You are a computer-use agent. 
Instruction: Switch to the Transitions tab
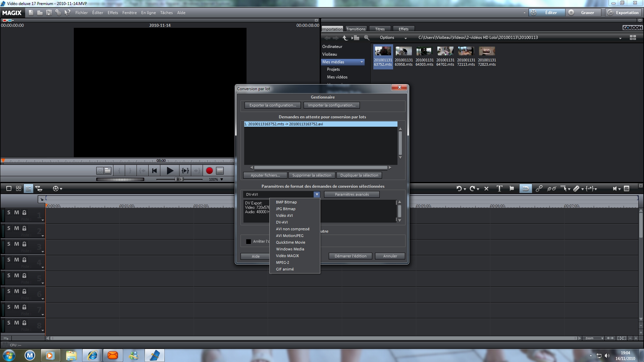[x=356, y=29]
